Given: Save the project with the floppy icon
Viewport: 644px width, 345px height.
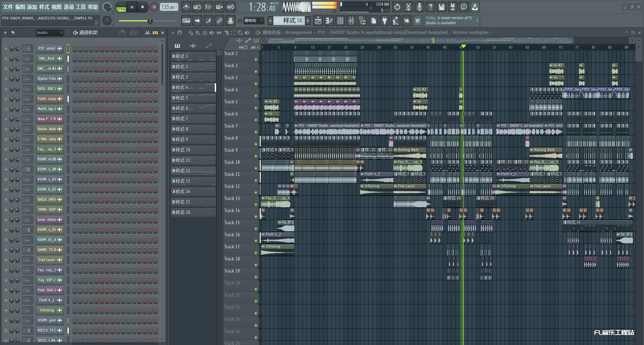Looking at the screenshot, I should 442,7.
